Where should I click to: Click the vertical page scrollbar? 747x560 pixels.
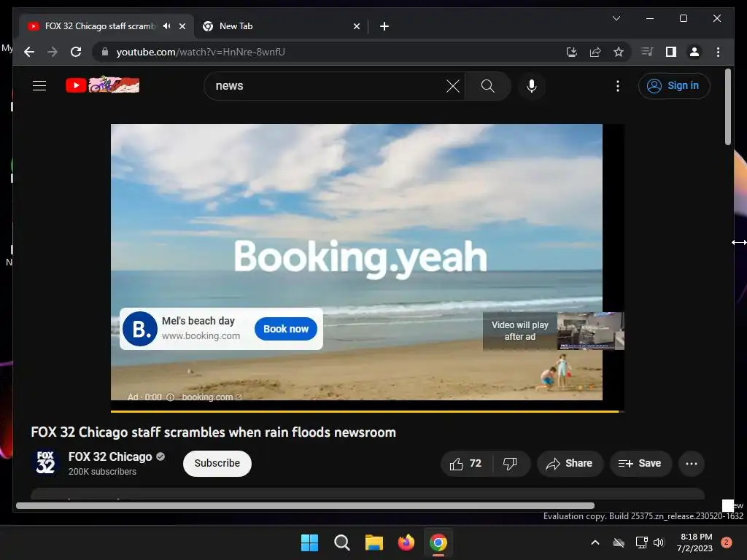727,106
